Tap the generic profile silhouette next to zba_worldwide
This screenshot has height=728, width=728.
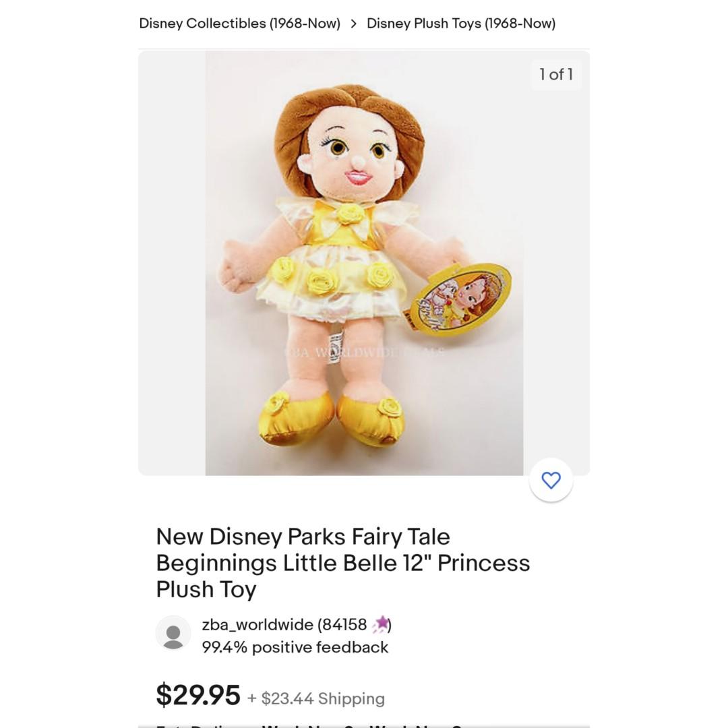[173, 634]
